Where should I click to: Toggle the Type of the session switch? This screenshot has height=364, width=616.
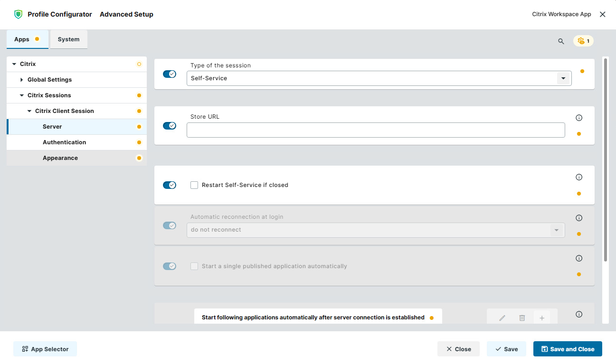[x=170, y=74]
